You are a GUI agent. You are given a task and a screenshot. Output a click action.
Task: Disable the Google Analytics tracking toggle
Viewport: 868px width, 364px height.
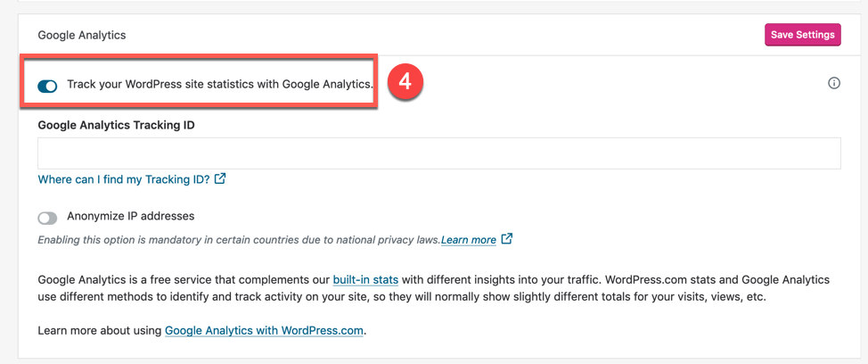pyautogui.click(x=47, y=86)
